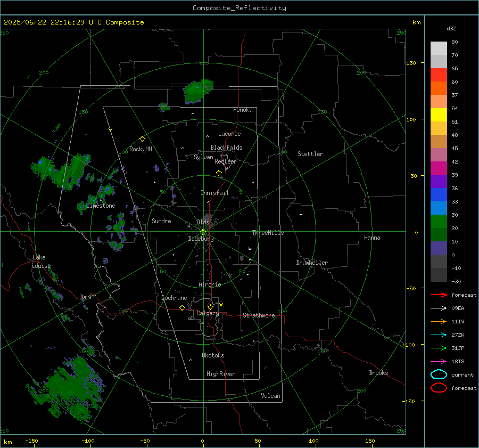The height and width of the screenshot is (448, 479).
Task: Click the Vulcan label
Action: [x=271, y=396]
